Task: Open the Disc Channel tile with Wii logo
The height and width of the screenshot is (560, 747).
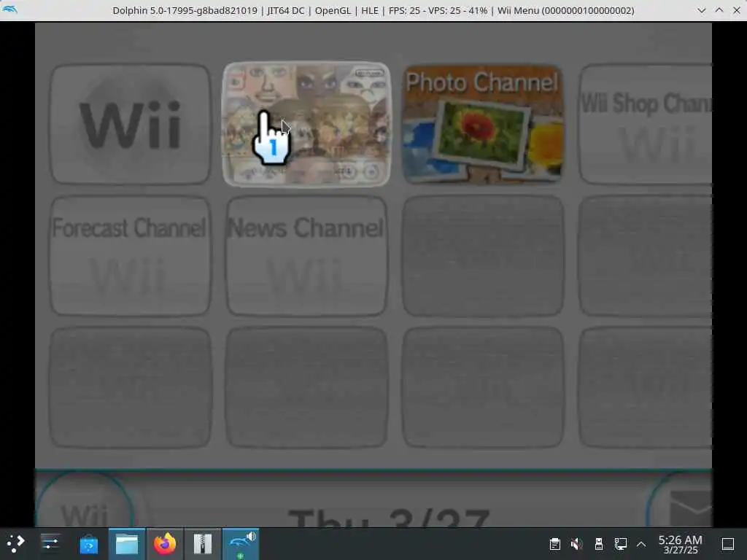Action: [130, 124]
